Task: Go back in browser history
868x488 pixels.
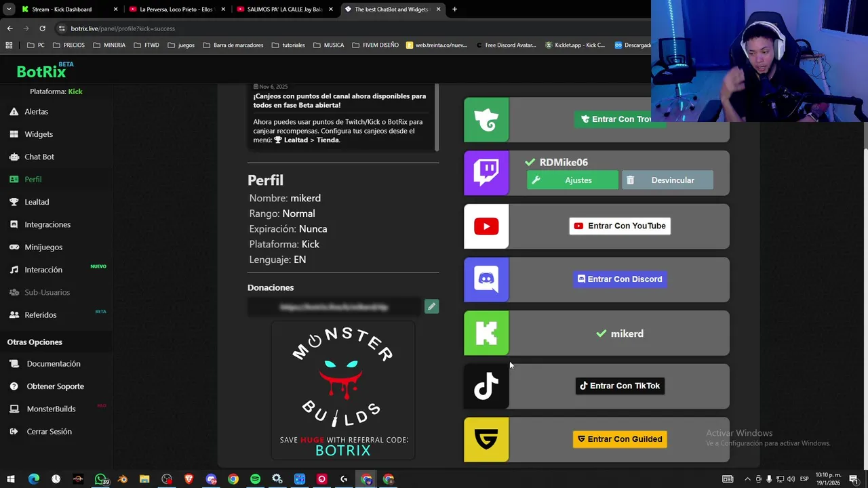Action: [x=9, y=28]
